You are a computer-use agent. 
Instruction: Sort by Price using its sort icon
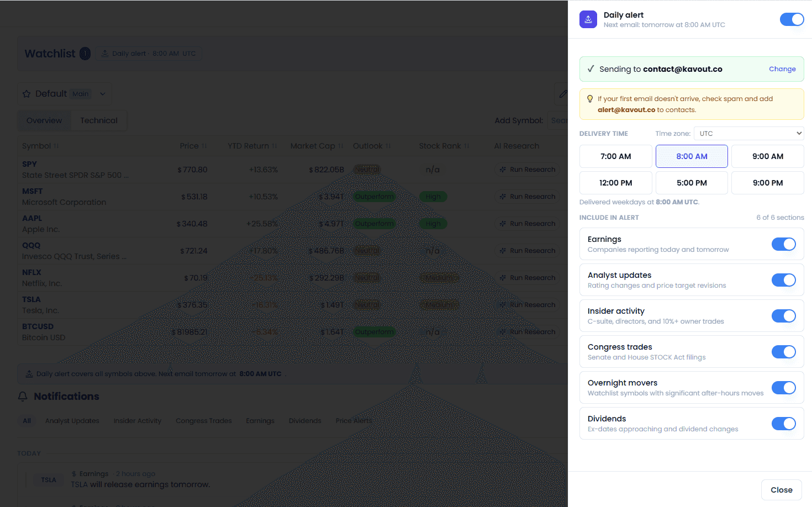click(204, 146)
